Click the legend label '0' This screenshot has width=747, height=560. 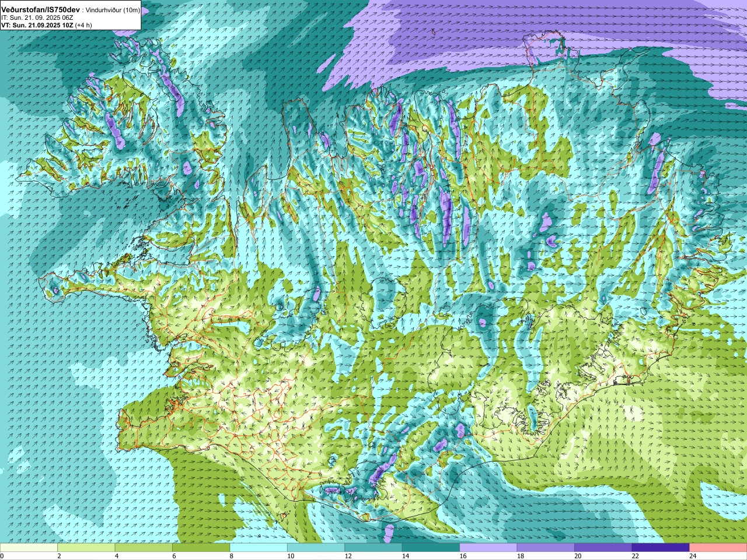[x=2, y=556]
